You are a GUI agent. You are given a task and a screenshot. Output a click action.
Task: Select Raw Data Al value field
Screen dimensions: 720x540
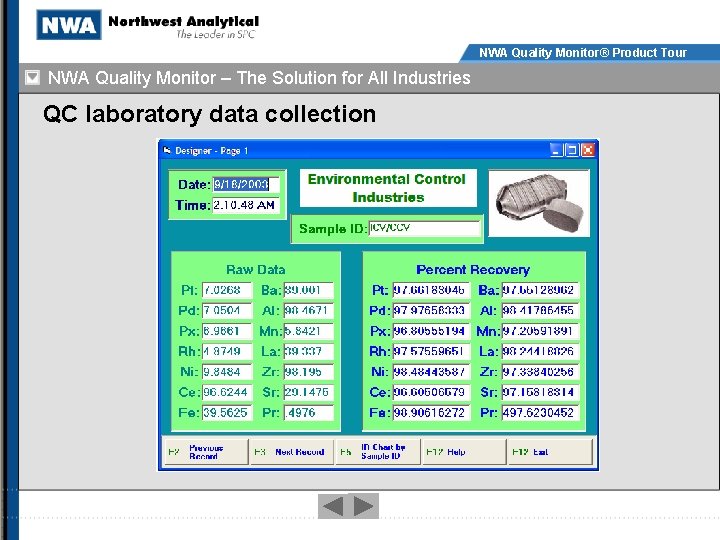point(308,311)
